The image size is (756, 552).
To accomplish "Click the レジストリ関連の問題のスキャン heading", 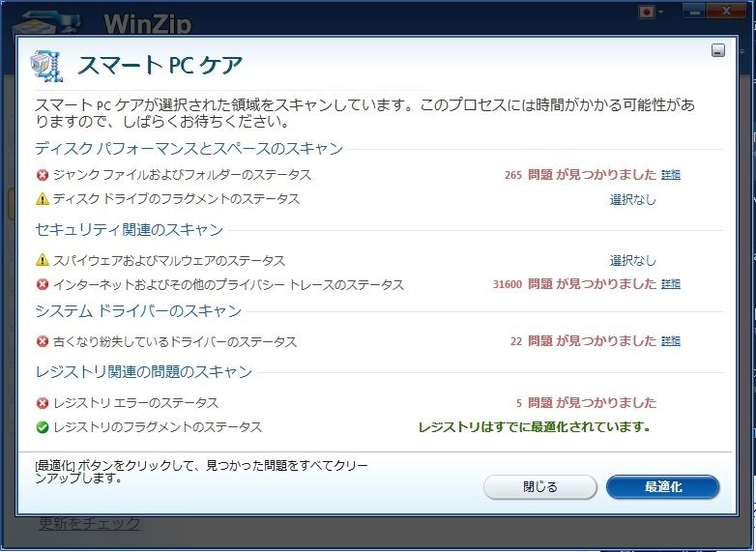I will pos(144,371).
